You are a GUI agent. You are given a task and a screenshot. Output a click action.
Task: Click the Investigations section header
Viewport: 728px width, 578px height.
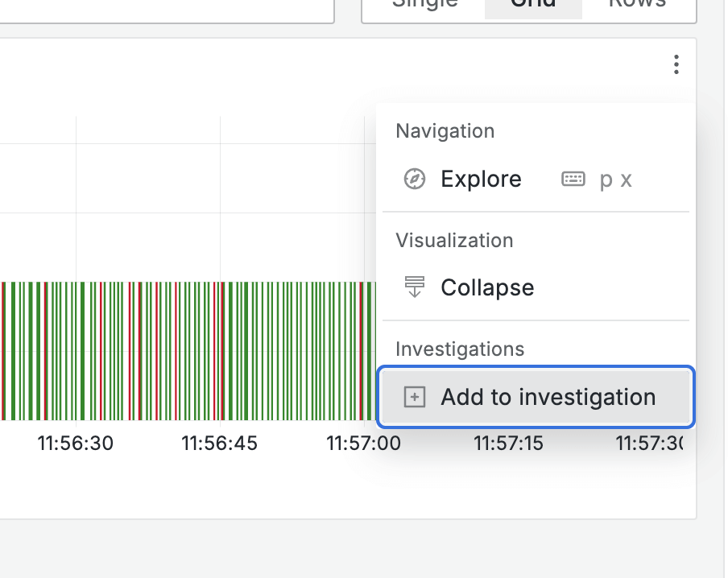[x=460, y=349]
